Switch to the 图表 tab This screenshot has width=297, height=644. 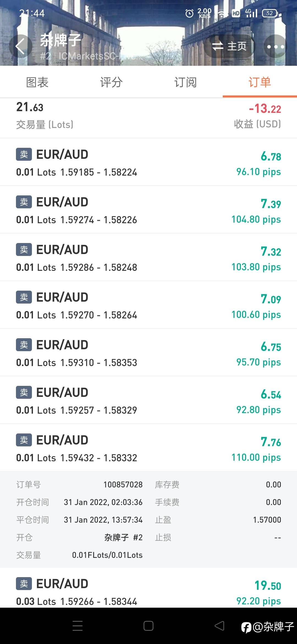pos(37,82)
